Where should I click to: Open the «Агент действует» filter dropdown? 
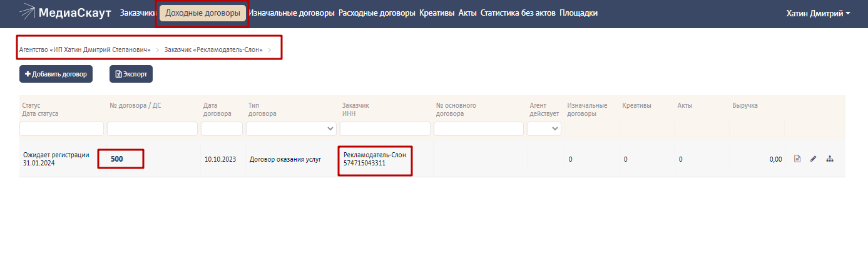543,128
